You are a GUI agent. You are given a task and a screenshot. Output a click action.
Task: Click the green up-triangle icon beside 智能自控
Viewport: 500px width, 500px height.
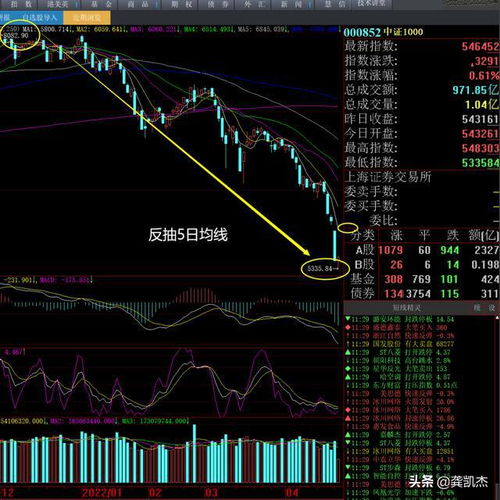point(348,476)
